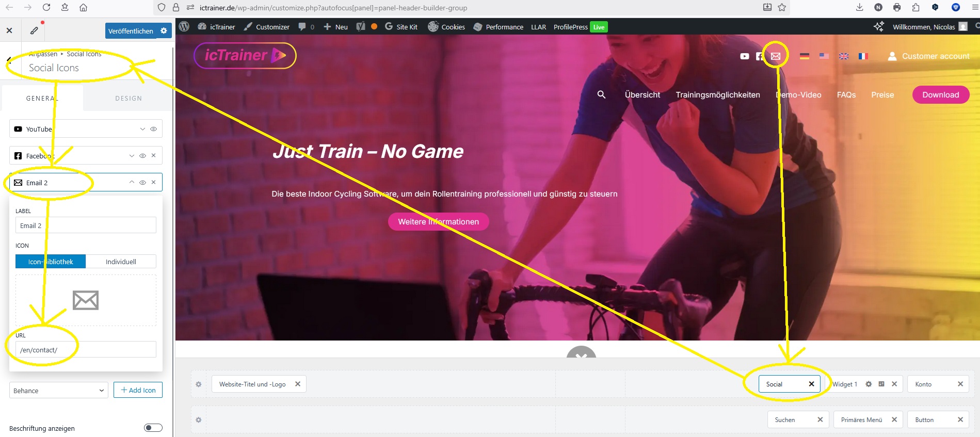The image size is (980, 437).
Task: Collapse the Email 2 item panel
Action: click(132, 183)
